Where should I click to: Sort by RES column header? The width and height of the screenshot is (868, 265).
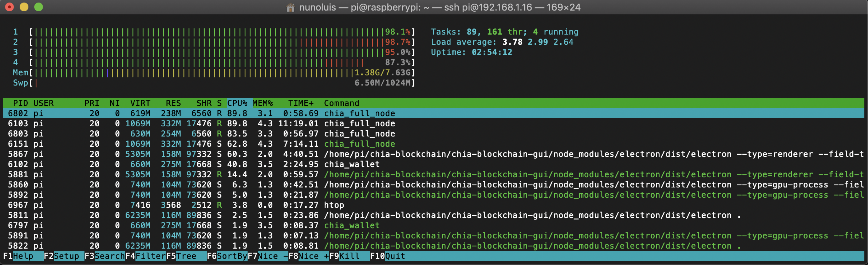(173, 103)
